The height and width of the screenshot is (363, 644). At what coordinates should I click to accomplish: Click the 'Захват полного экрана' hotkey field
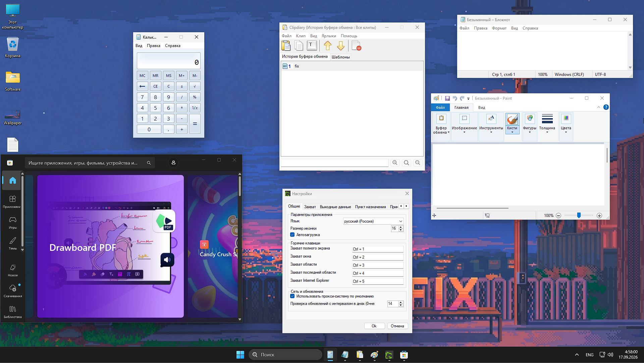click(x=378, y=249)
